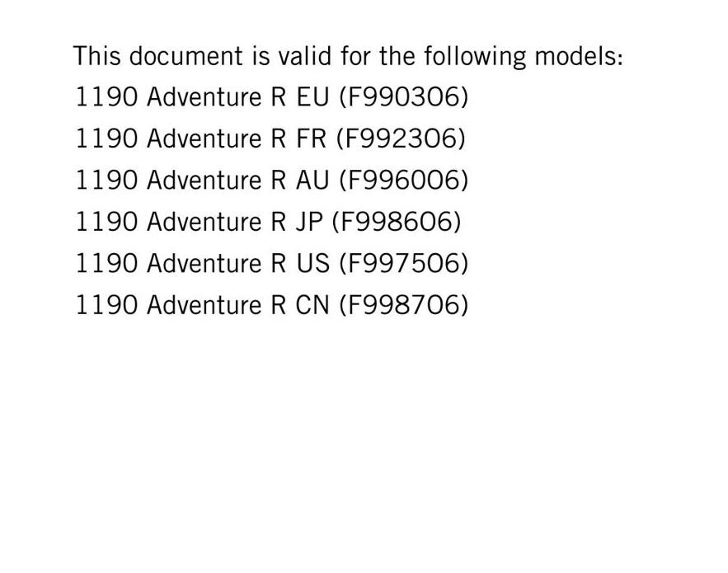This screenshot has height=573, width=728.
Task: Select the 1190 Adventure R JP line
Action: pos(268,222)
